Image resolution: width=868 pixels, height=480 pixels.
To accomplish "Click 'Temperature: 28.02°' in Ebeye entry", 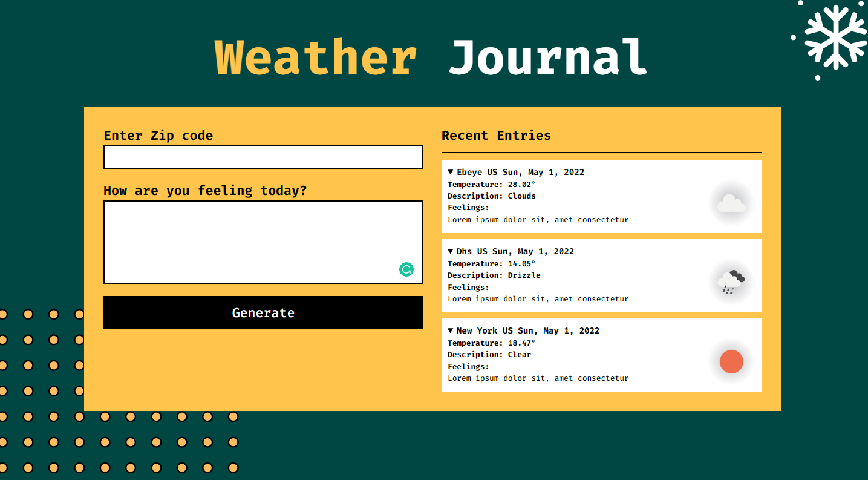I will coord(491,185).
